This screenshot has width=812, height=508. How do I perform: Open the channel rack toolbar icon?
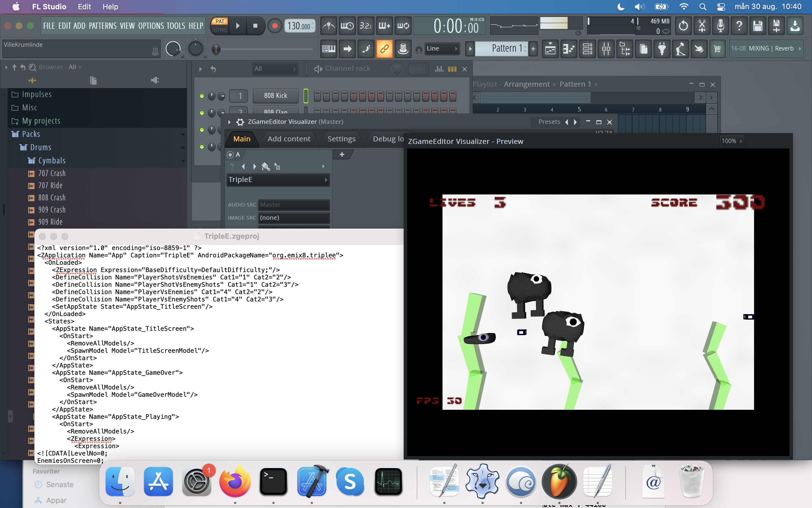588,49
